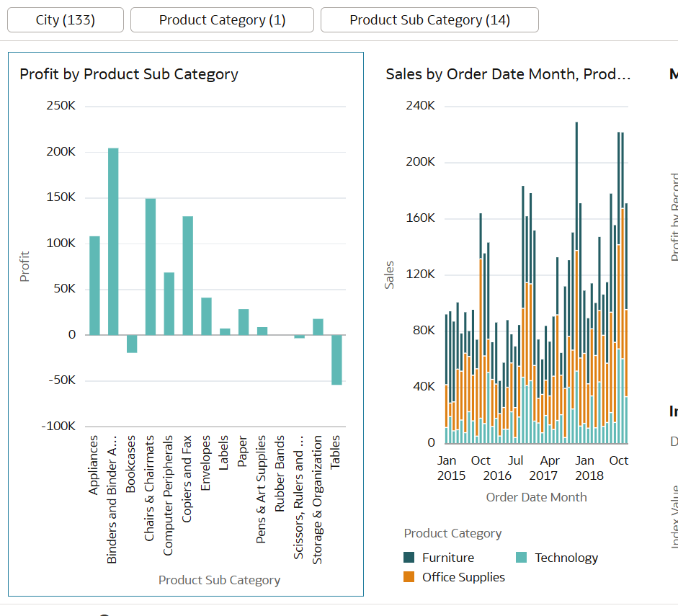Select the Furniture legend label
Viewport: 678px width, 616px height.
(448, 558)
